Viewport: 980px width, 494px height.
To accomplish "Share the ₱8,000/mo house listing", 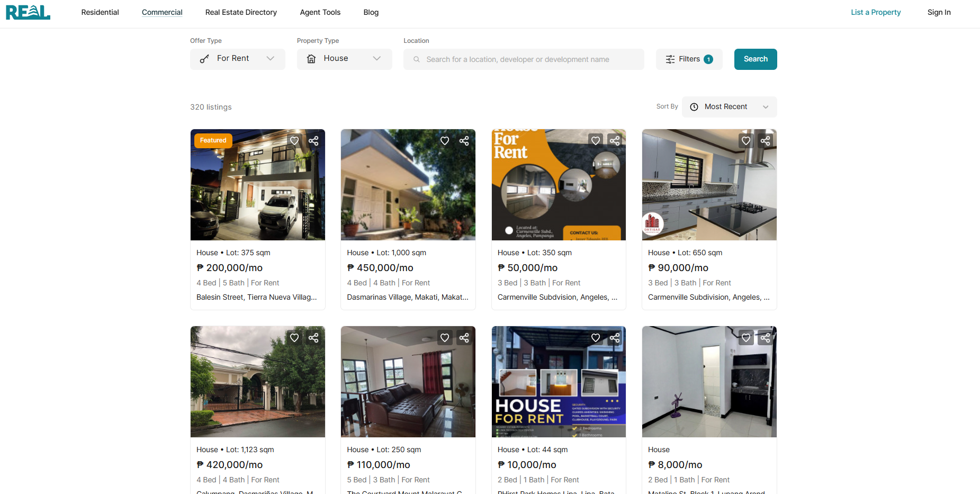I will tap(765, 338).
